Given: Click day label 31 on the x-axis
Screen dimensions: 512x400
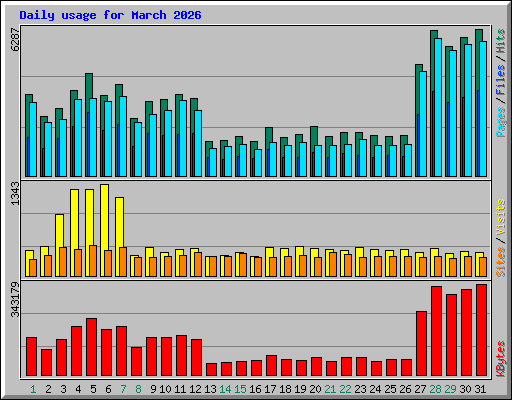Looking at the screenshot, I should (x=480, y=389).
